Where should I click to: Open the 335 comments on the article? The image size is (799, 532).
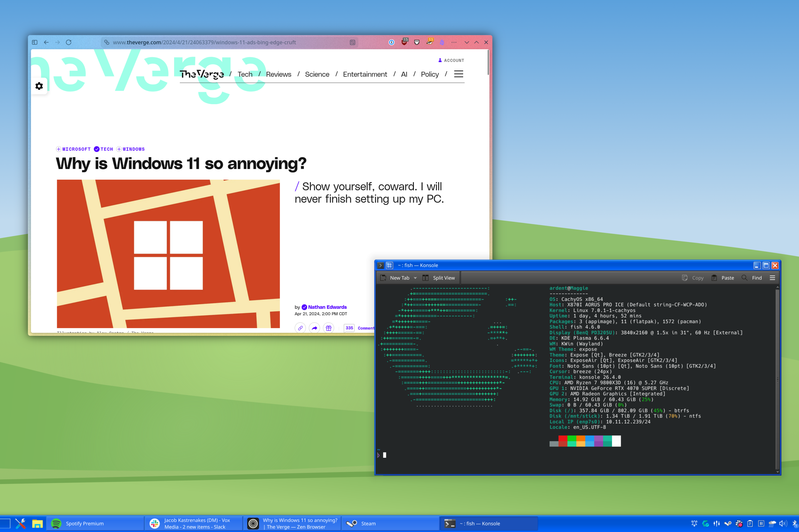pyautogui.click(x=349, y=328)
